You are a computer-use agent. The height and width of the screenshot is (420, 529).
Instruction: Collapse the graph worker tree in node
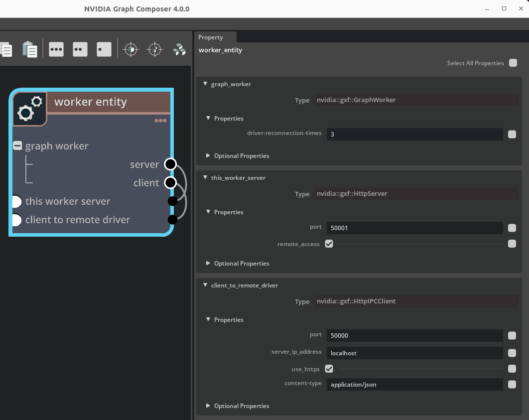[x=17, y=146]
